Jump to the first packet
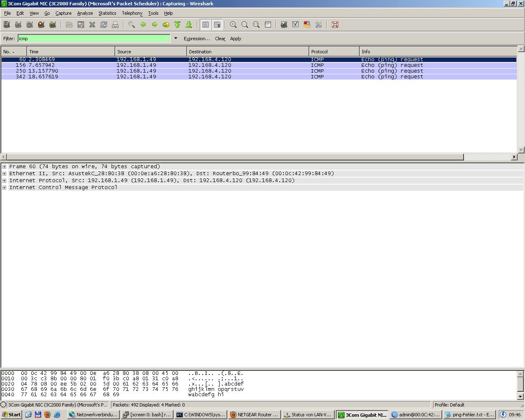The image size is (525, 420). click(x=178, y=25)
